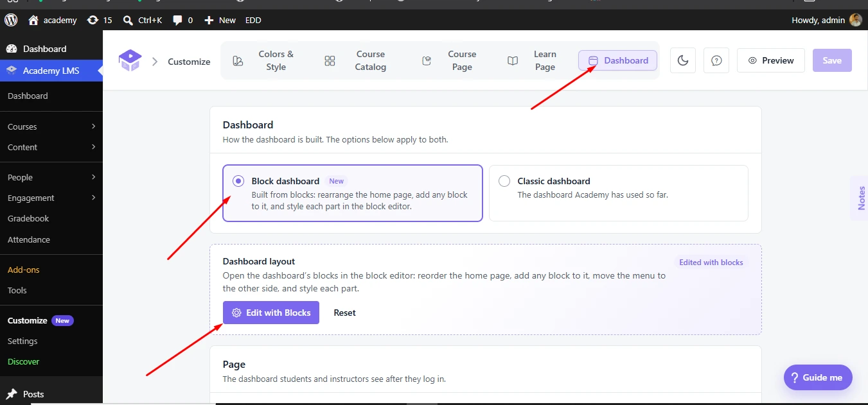Click Howdy, admin account menu
This screenshot has width=868, height=405.
pyautogui.click(x=826, y=20)
